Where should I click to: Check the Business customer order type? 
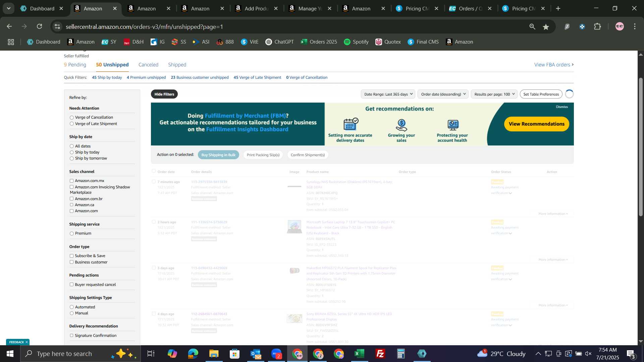click(x=71, y=262)
